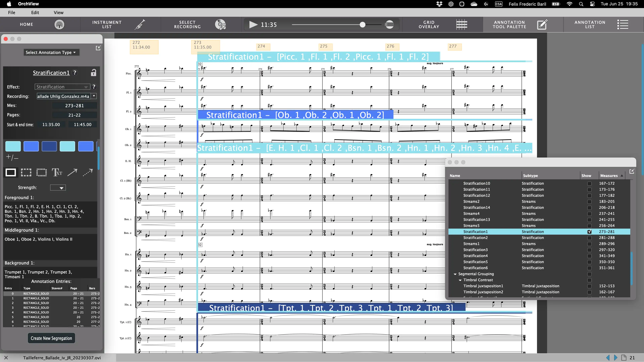Open the View menu
Screen dimensions: 644x362
(x=59, y=13)
